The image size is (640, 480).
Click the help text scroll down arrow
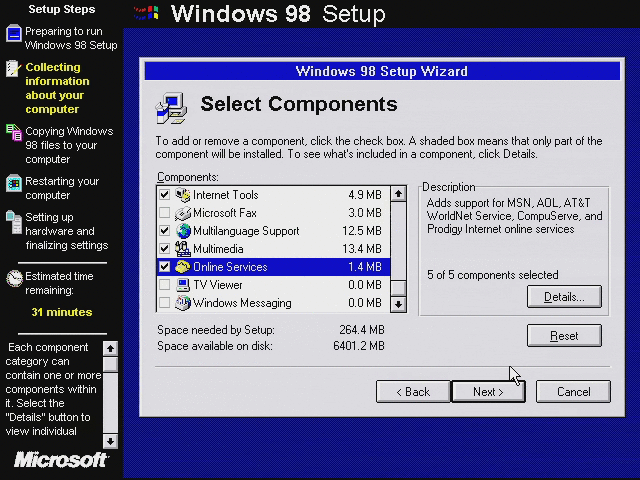[110, 441]
